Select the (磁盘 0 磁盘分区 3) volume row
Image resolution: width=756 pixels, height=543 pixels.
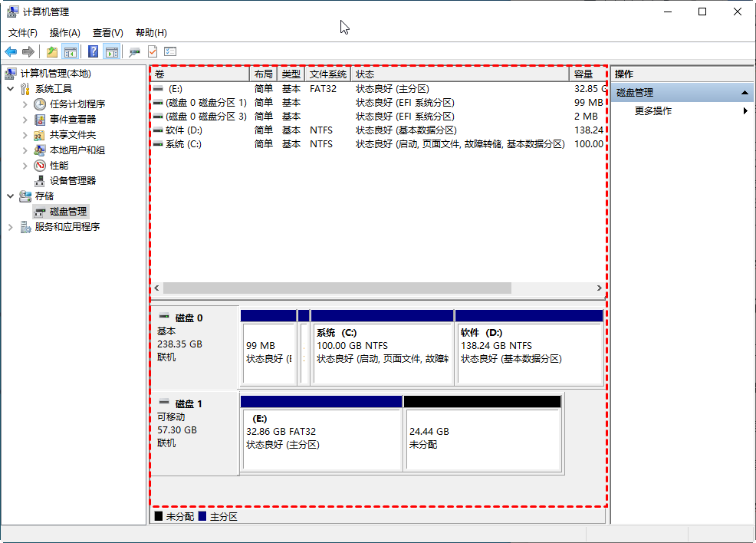(378, 117)
